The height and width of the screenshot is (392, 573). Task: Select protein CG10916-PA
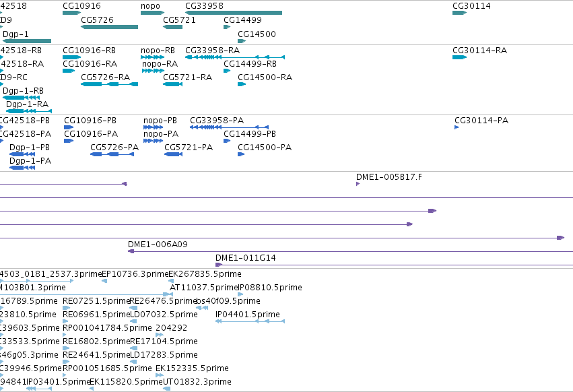(x=69, y=141)
